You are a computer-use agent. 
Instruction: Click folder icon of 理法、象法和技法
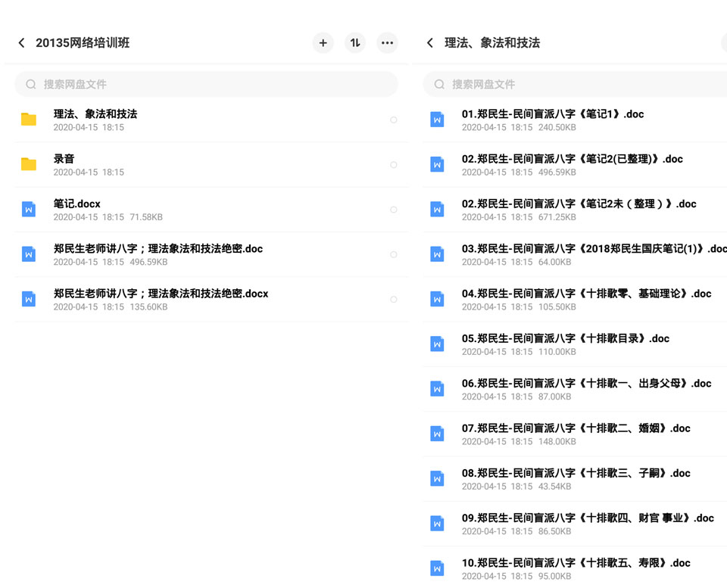[x=29, y=120]
